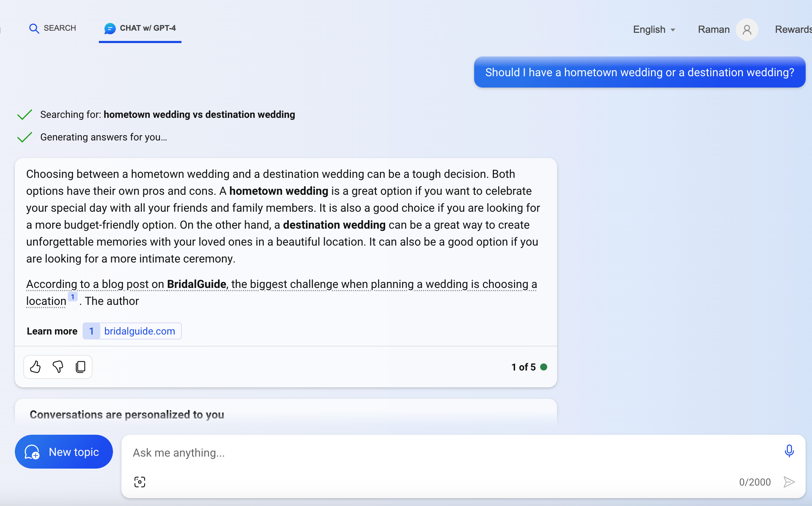Start a New topic conversation
The height and width of the screenshot is (506, 812).
(64, 452)
